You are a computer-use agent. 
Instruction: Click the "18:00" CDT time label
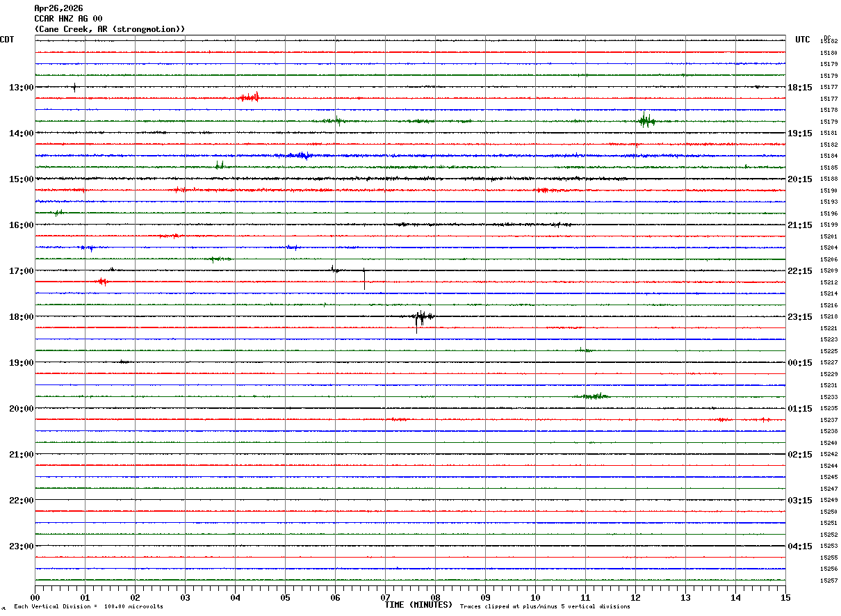coord(22,317)
